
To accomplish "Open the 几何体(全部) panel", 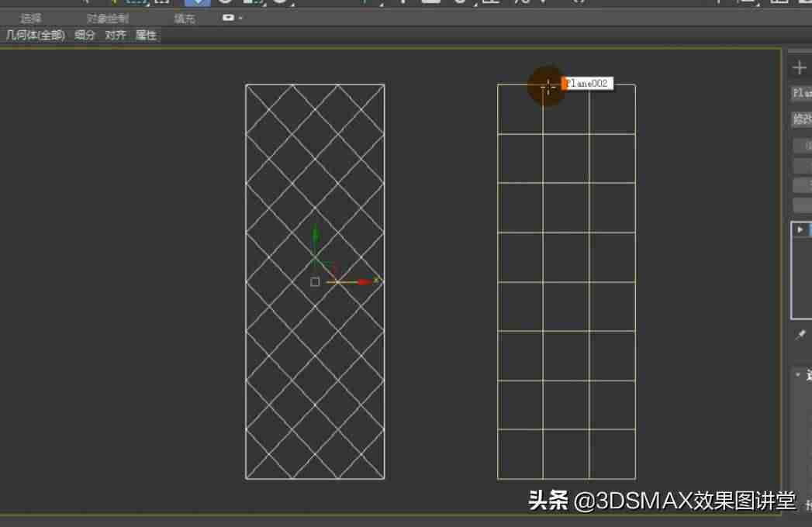I will click(36, 35).
